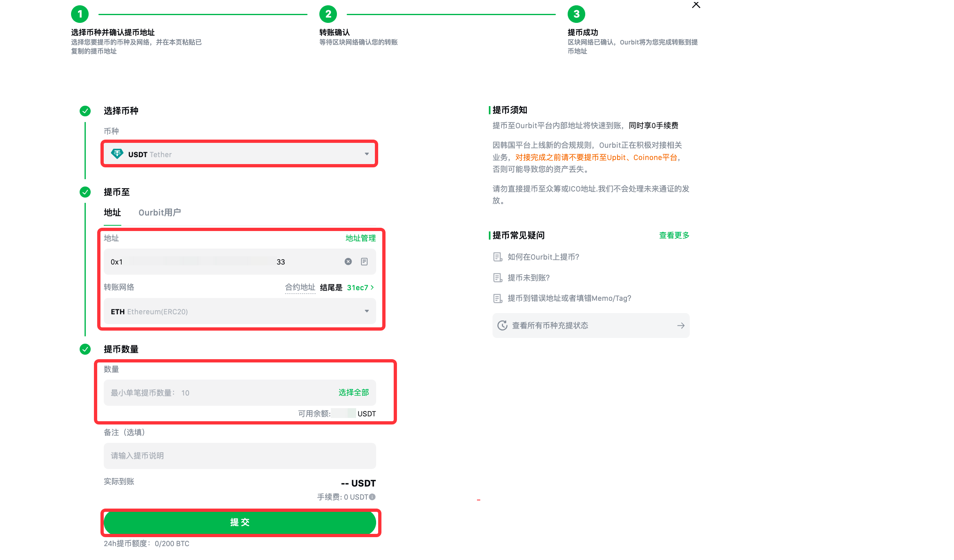
Task: Click the document icon beside 如何在Ourbit上提币
Action: (497, 257)
